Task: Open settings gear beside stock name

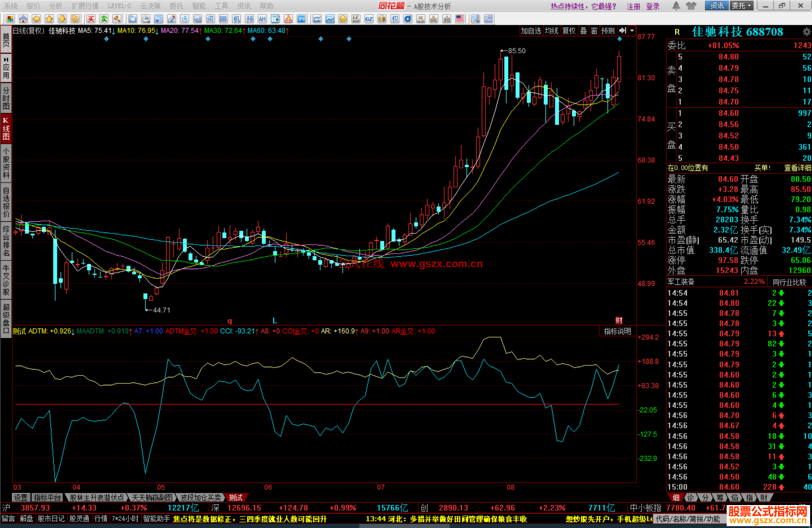Action: [806, 32]
